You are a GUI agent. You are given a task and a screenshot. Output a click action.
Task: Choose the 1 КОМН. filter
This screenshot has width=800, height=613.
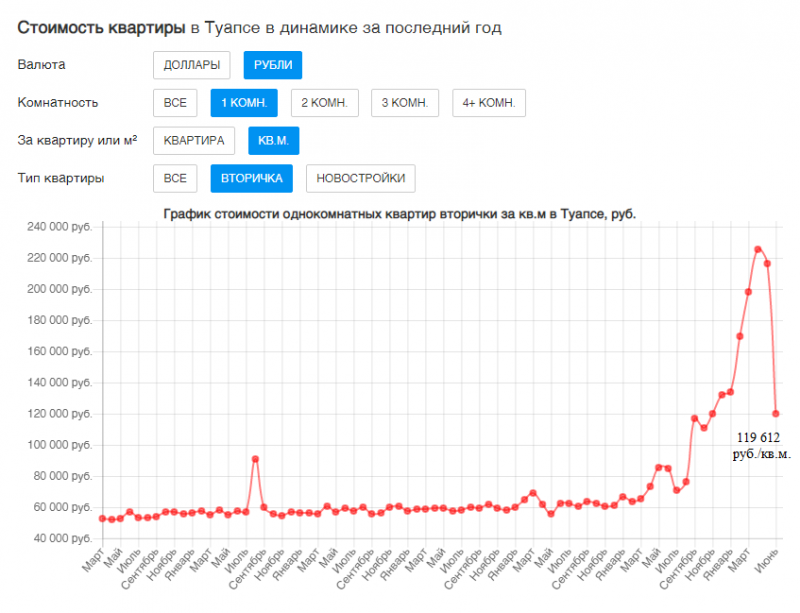click(243, 102)
